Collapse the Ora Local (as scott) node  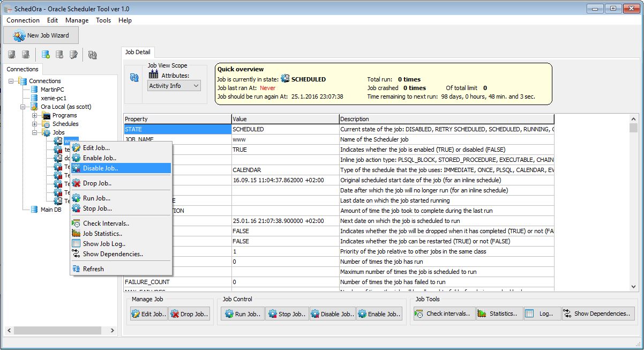[23, 107]
